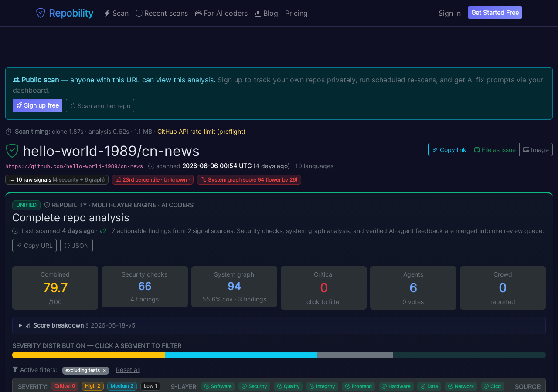The height and width of the screenshot is (392, 558).
Task: Copy the scan link with Copy link
Action: [449, 149]
